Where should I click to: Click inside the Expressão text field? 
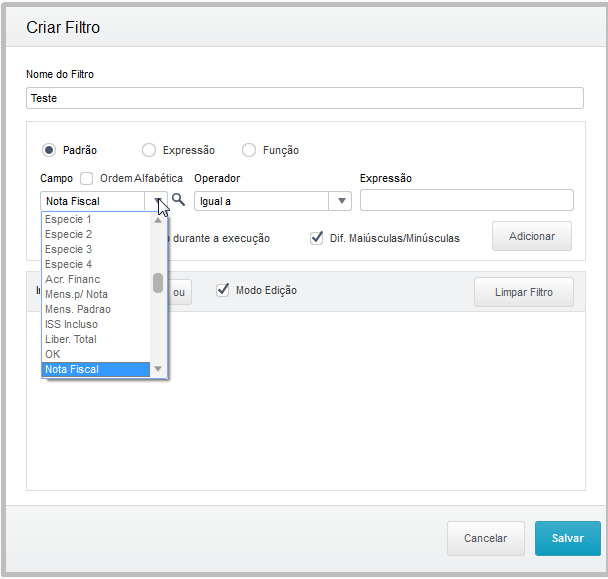[466, 200]
